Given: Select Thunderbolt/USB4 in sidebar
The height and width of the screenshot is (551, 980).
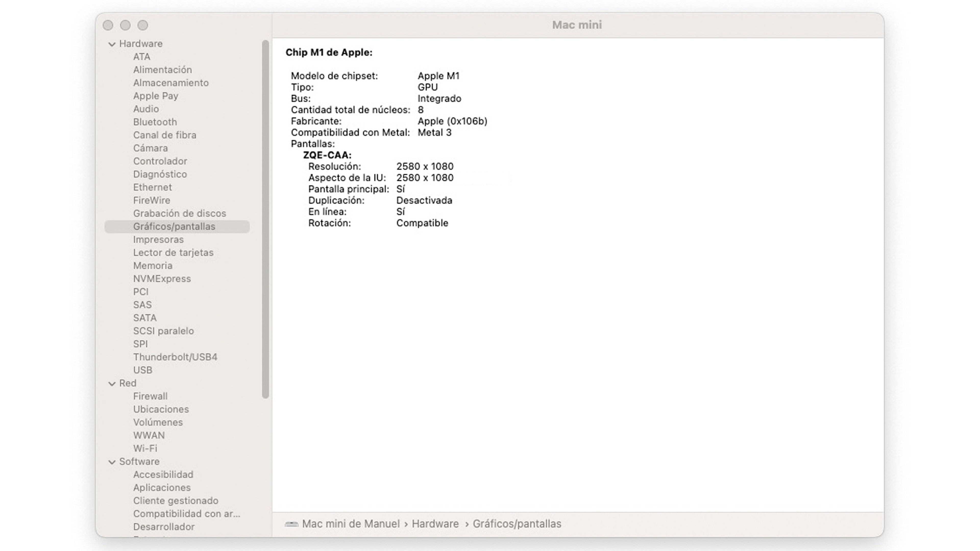Looking at the screenshot, I should pyautogui.click(x=175, y=357).
